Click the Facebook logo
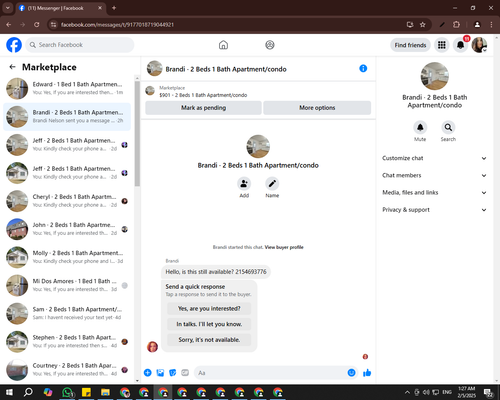 (14, 45)
